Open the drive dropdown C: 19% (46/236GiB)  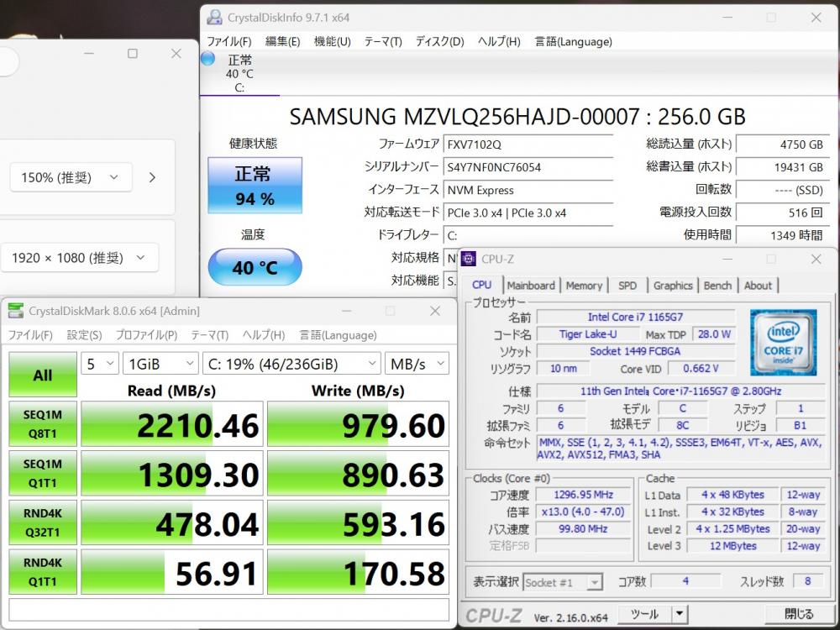pyautogui.click(x=292, y=364)
